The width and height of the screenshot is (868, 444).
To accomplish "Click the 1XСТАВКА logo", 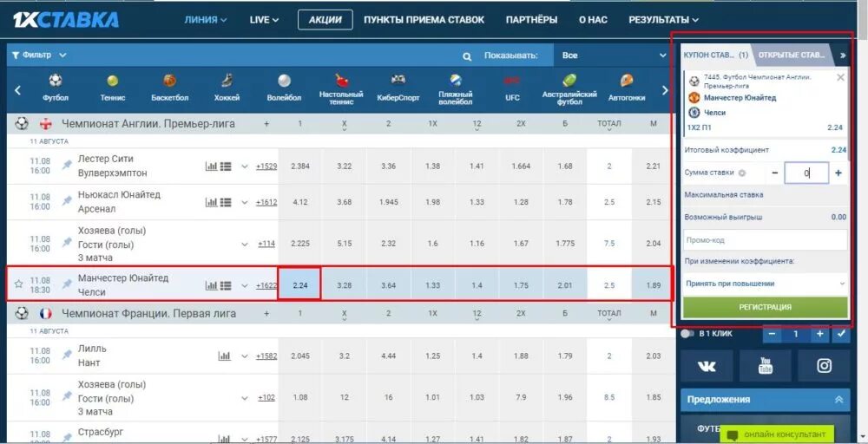I will (x=65, y=20).
